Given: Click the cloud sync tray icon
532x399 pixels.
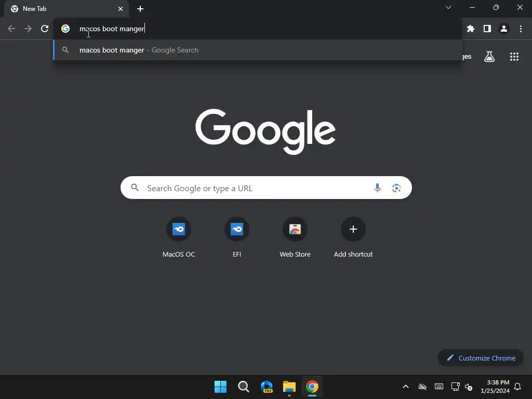Looking at the screenshot, I should [x=422, y=387].
